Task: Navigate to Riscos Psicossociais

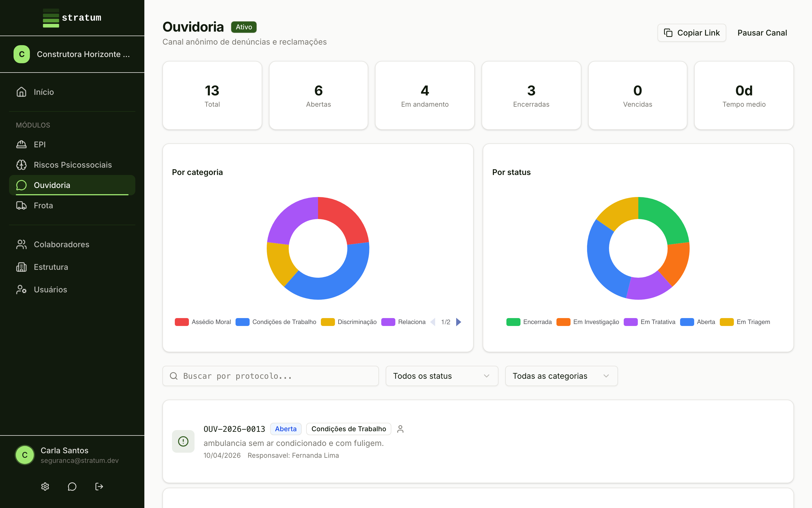Action: coord(72,165)
